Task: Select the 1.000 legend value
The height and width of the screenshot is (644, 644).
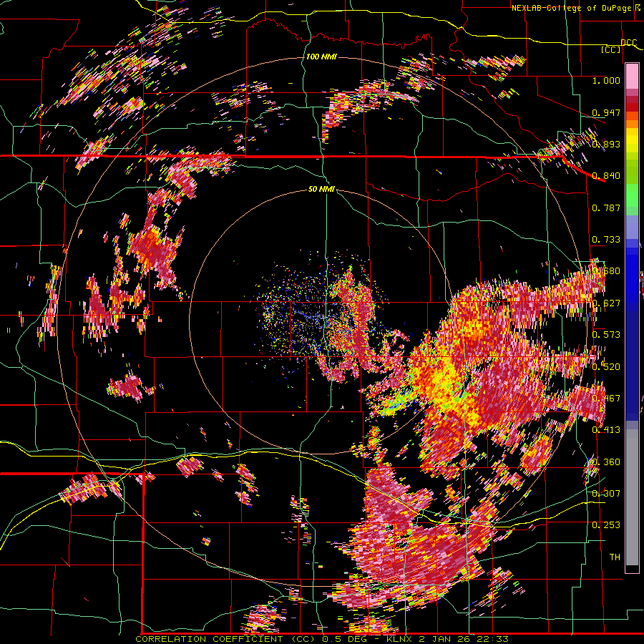Action: point(606,80)
